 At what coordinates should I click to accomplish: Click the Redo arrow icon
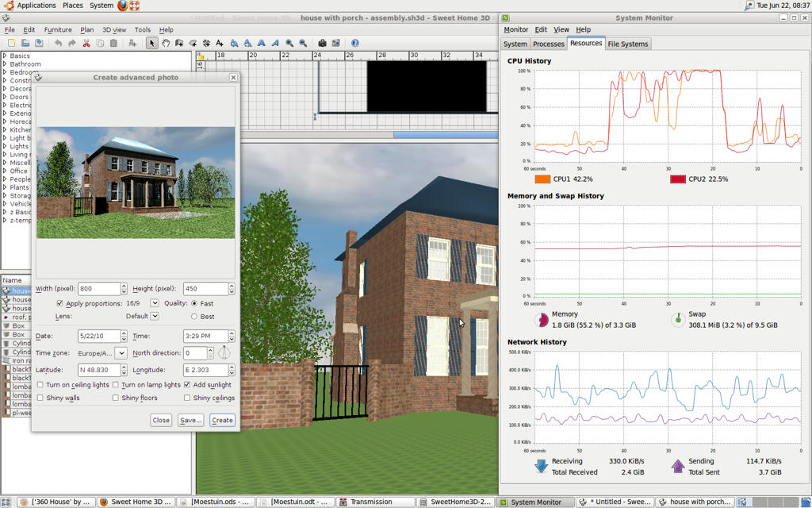[72, 43]
